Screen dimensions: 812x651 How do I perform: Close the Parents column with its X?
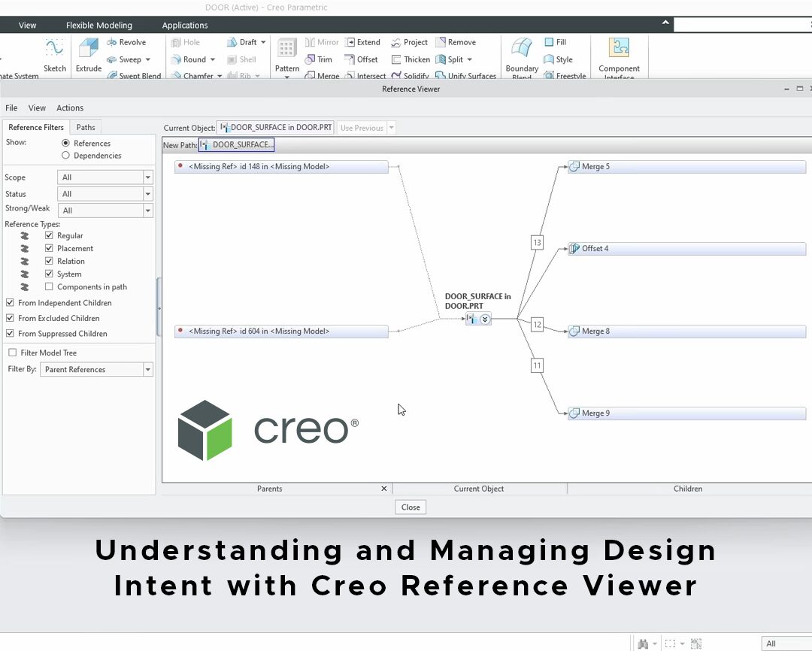point(383,489)
